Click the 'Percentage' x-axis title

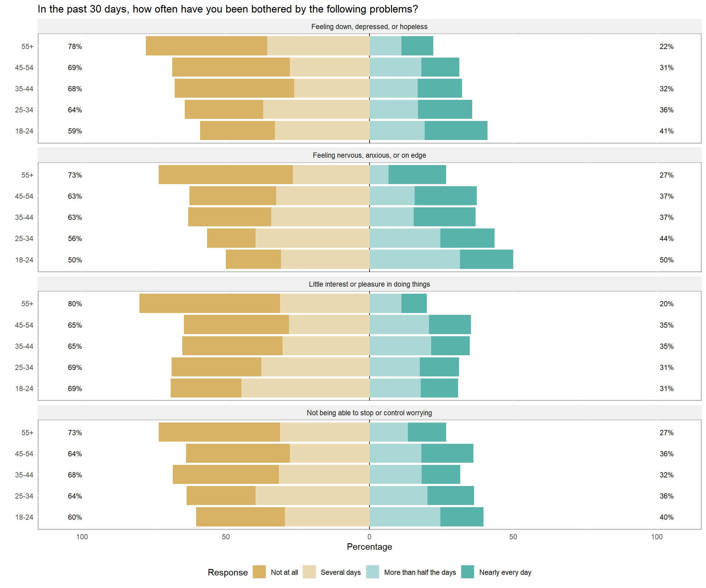[369, 547]
